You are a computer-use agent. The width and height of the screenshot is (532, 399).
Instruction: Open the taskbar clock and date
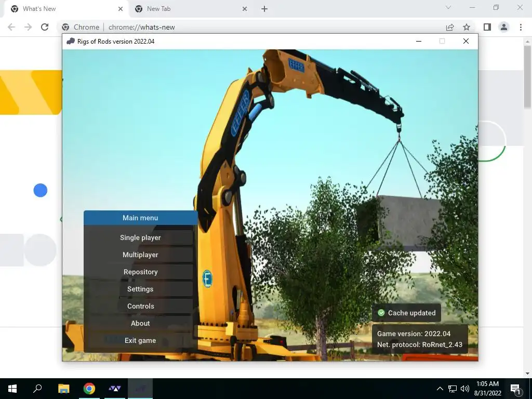487,389
